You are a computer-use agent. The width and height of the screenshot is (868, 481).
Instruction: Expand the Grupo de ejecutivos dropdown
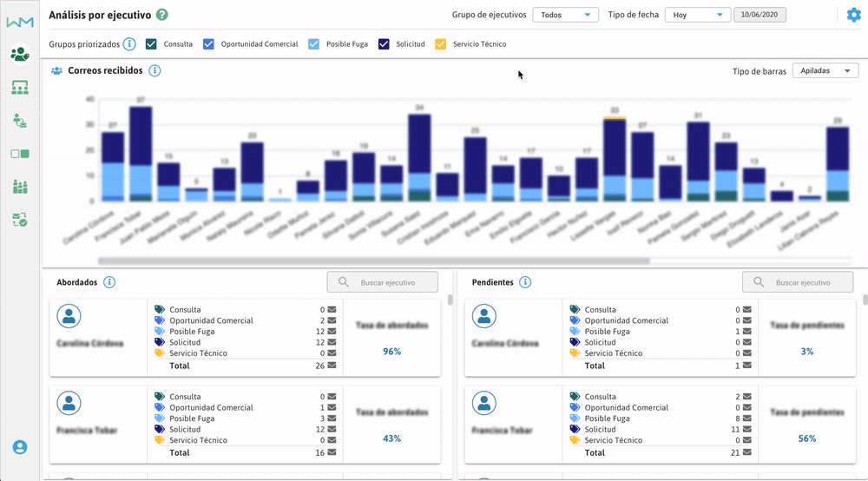[x=565, y=15]
